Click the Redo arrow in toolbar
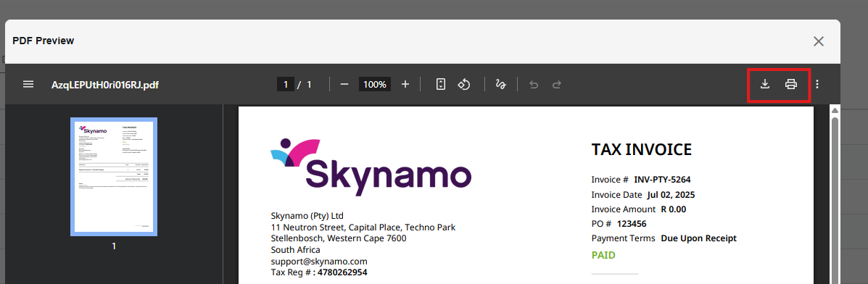 coord(557,84)
